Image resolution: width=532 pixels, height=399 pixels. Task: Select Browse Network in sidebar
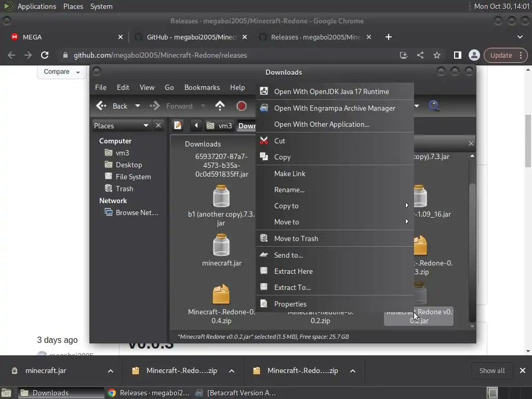point(131,212)
